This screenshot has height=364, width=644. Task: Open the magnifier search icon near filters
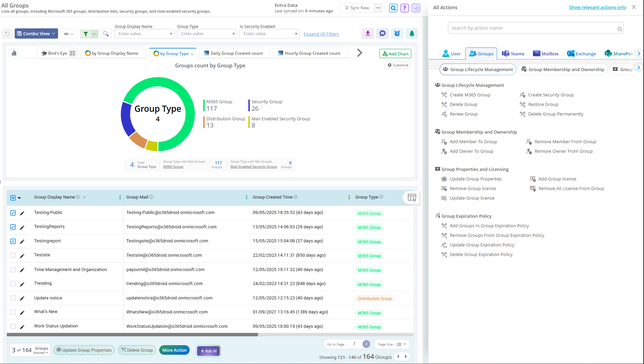[106, 34]
